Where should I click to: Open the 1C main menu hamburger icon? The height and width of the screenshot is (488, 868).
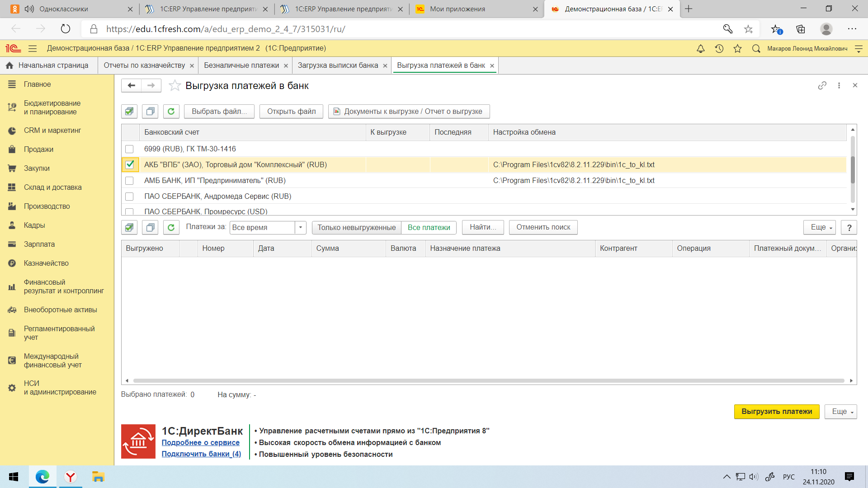33,48
